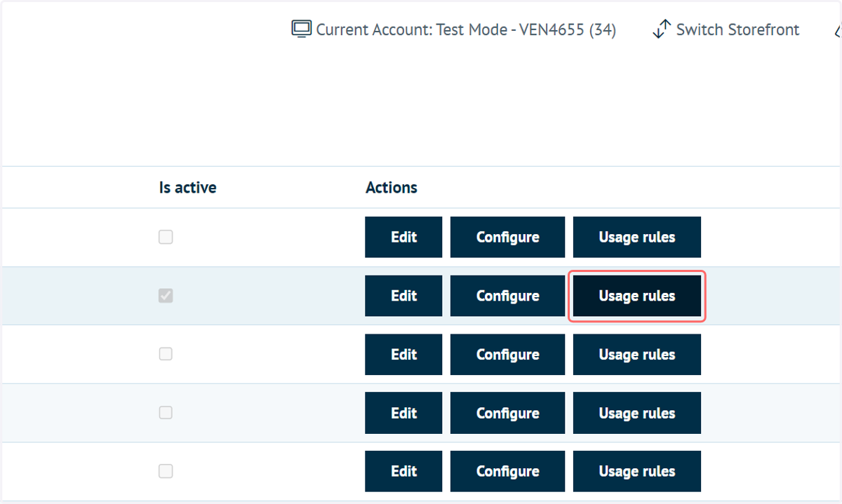This screenshot has width=842, height=504.
Task: Open Usage rules in the highlighted active row
Action: click(x=637, y=296)
